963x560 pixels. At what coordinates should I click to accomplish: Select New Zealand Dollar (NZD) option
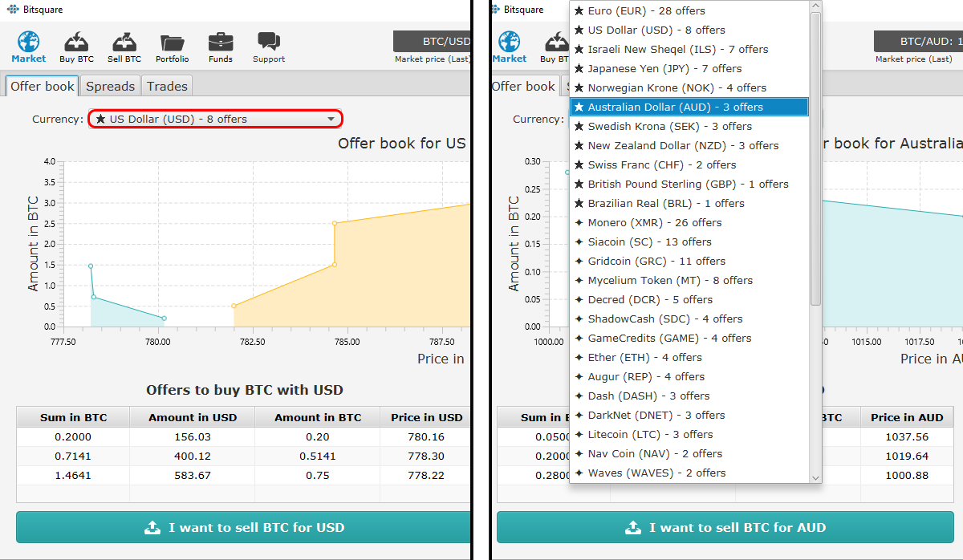pyautogui.click(x=689, y=146)
